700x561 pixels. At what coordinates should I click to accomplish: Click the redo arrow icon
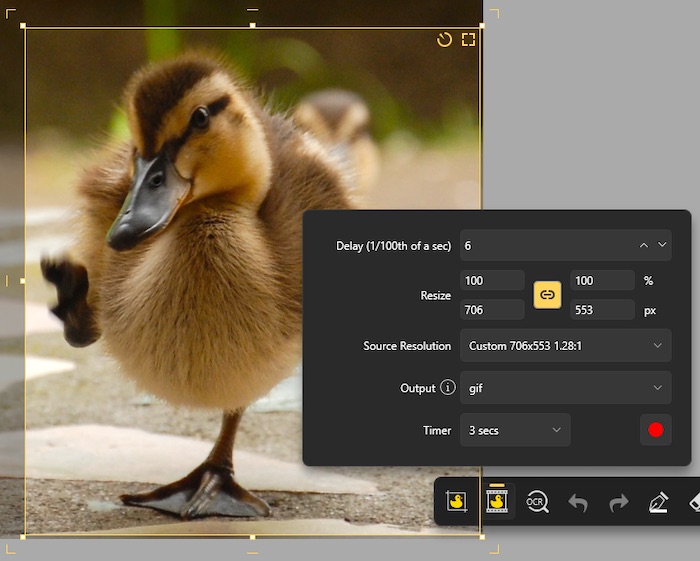618,502
